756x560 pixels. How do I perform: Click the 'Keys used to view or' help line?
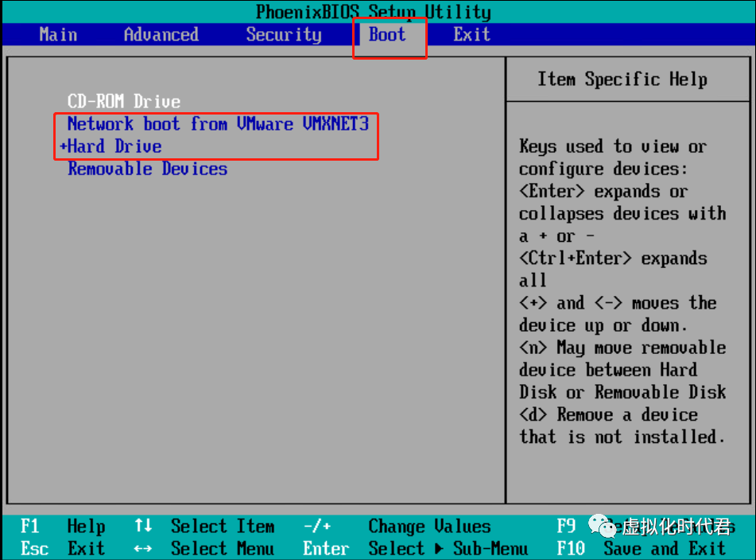[613, 146]
